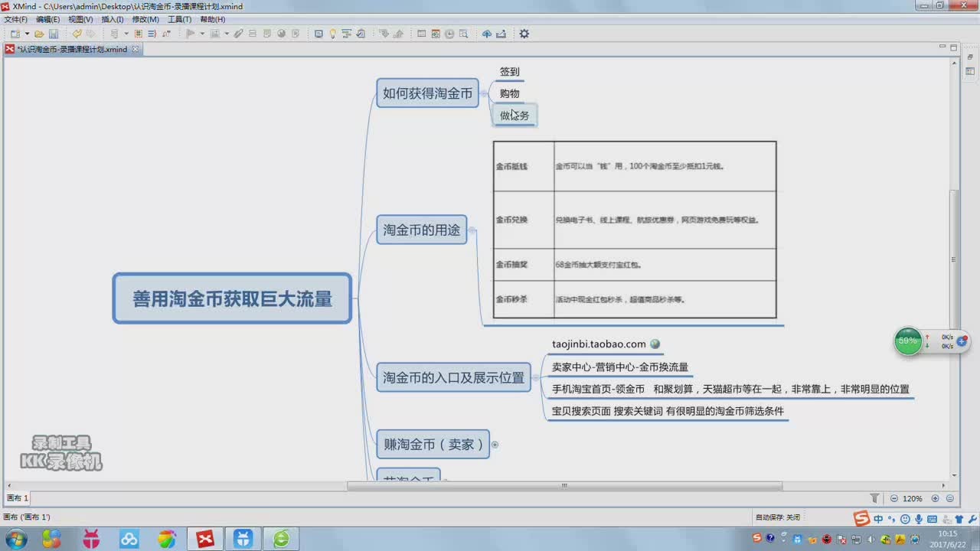Open the Sogou soft keyboard icon
Screen dimensions: 980x551
932,519
